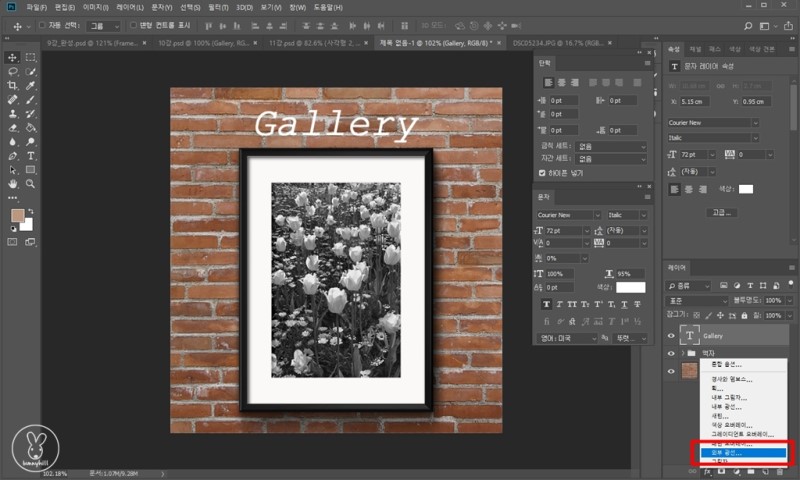Hide the Gallery text layer

tap(671, 336)
